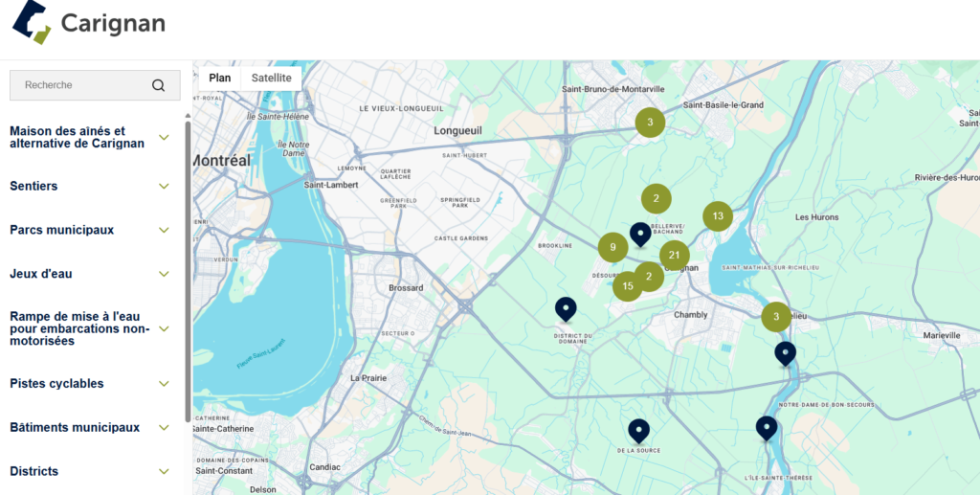The image size is (980, 495).
Task: Click the pin near L'Île-Sainte-Thérèse
Action: [x=766, y=427]
